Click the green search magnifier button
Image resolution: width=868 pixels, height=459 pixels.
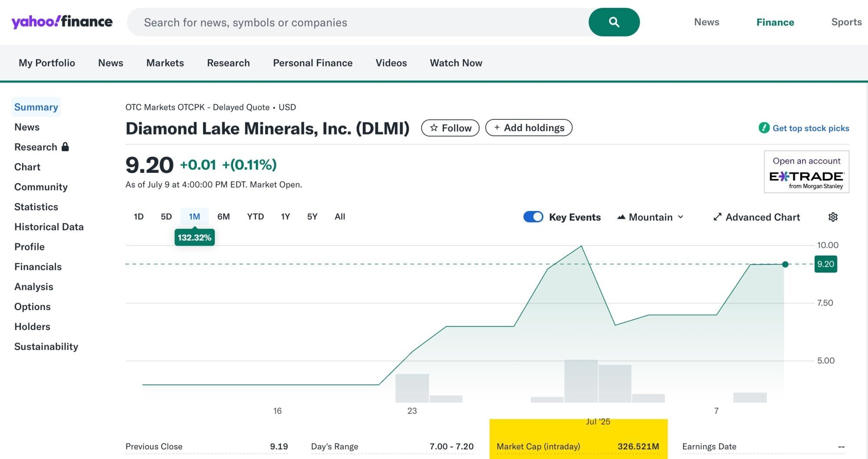614,22
